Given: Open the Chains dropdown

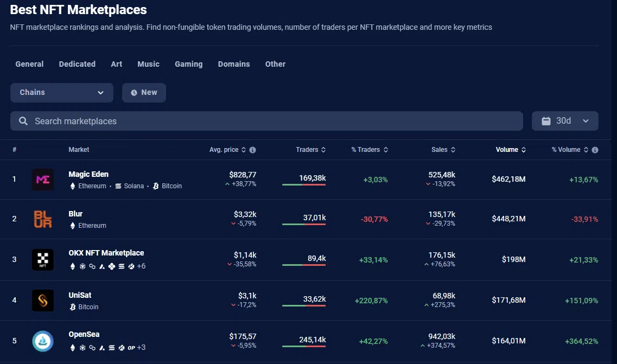Looking at the screenshot, I should pyautogui.click(x=62, y=92).
